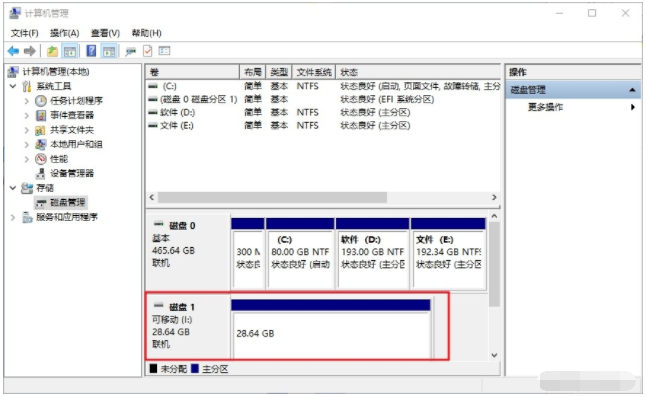Screen dimensions: 646x397
Task: Expand the 性能 node arrow
Action: pos(27,159)
